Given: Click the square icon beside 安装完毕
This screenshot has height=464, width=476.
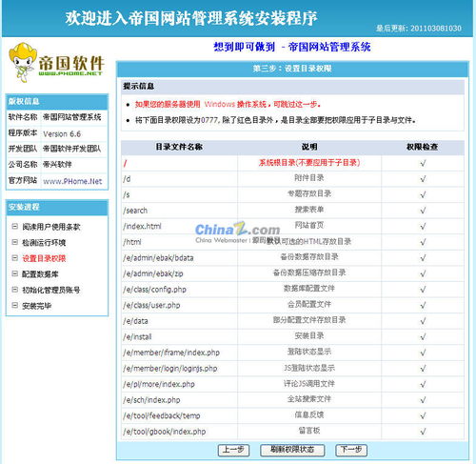Looking at the screenshot, I should pos(14,306).
